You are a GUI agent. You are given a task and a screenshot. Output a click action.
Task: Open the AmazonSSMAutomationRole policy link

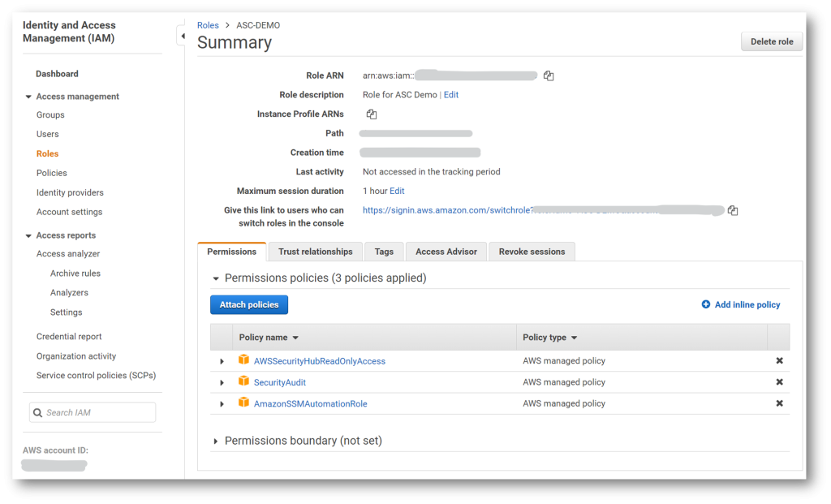click(x=311, y=404)
